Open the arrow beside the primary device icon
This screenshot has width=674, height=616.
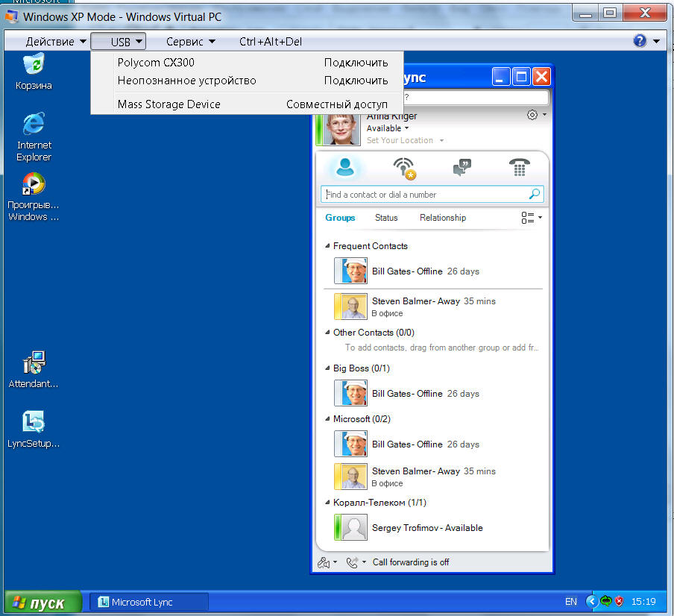[336, 562]
